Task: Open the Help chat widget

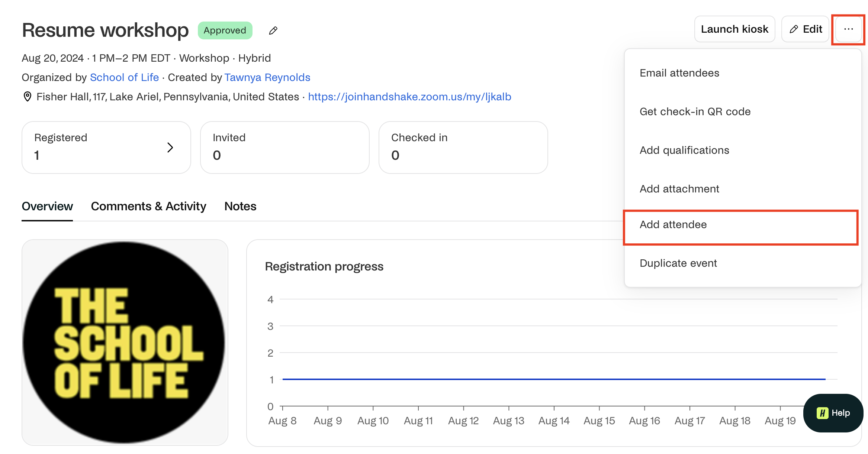Action: tap(833, 413)
